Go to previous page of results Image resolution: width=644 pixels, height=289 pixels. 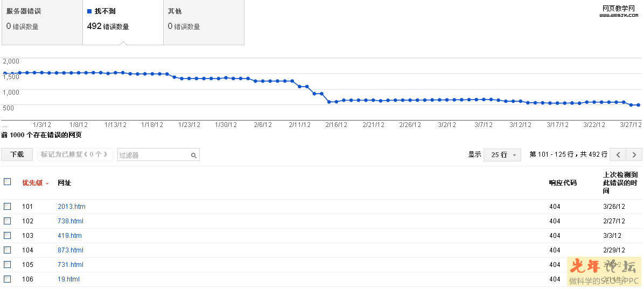618,154
